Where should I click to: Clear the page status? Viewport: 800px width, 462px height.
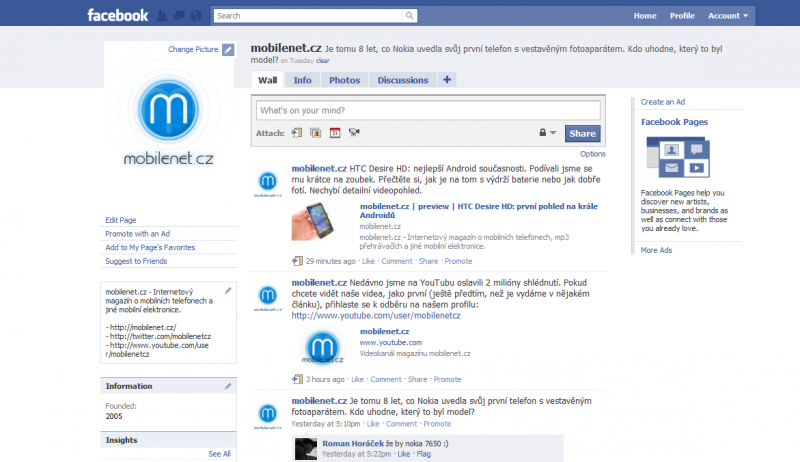[x=322, y=61]
